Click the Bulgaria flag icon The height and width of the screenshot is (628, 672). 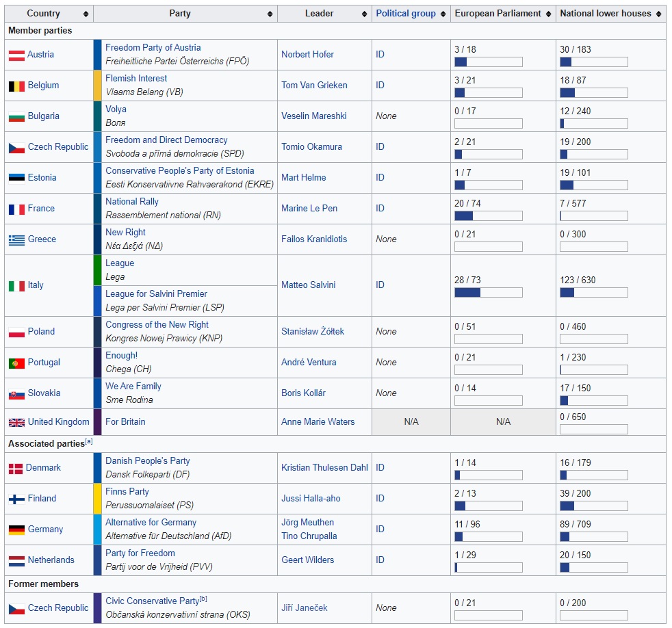pos(16,116)
